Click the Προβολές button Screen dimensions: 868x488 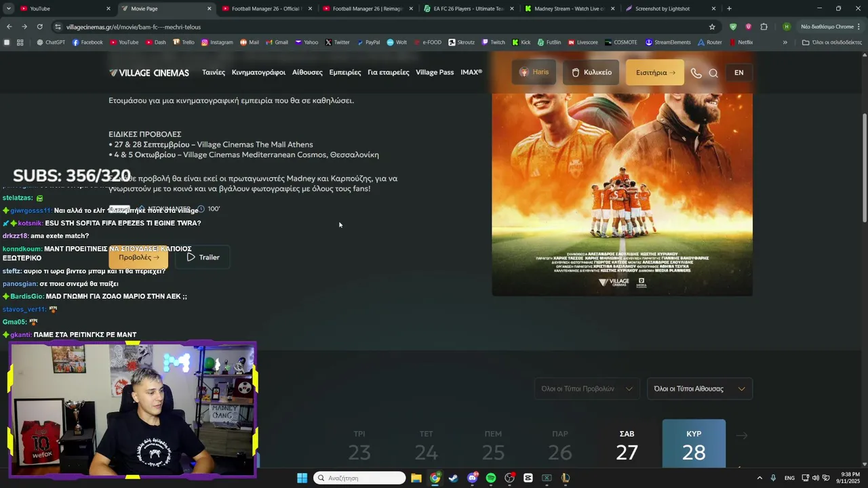coord(138,258)
